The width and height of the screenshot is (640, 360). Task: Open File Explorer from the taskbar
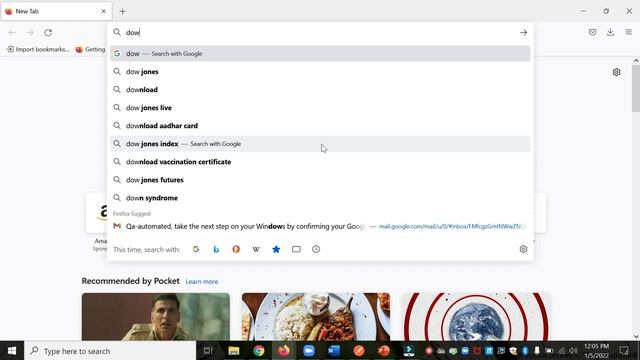coord(233,351)
